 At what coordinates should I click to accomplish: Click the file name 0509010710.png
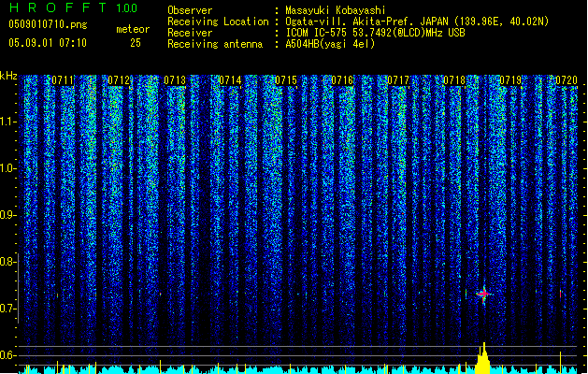click(x=48, y=24)
